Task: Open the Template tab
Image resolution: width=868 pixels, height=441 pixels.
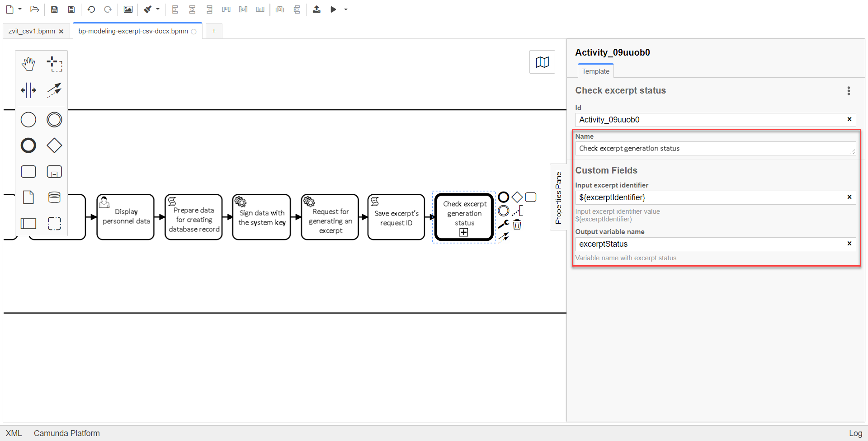Action: (595, 71)
